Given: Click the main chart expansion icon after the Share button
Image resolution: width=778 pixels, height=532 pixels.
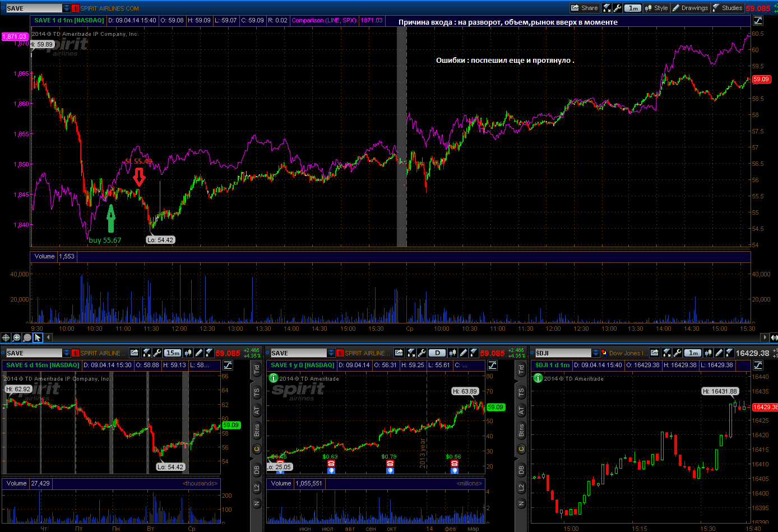Looking at the screenshot, I should pyautogui.click(x=606, y=8).
